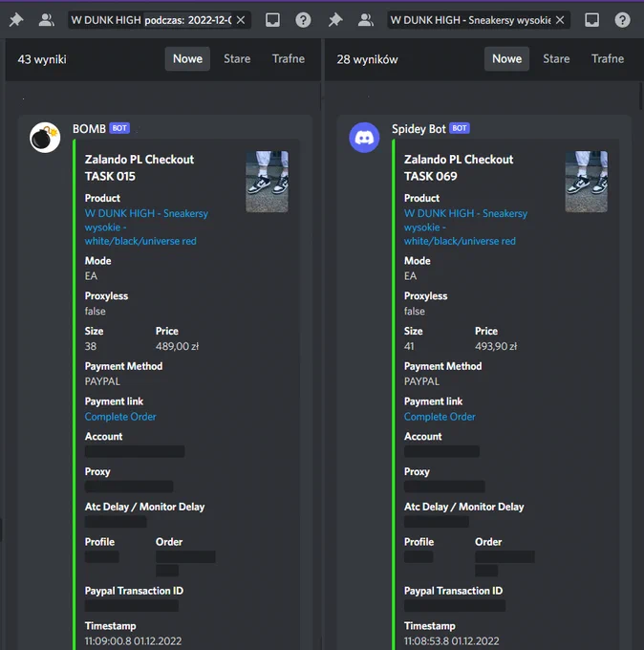This screenshot has height=650, width=644.
Task: Open inbox icon in right panel
Action: click(x=591, y=20)
